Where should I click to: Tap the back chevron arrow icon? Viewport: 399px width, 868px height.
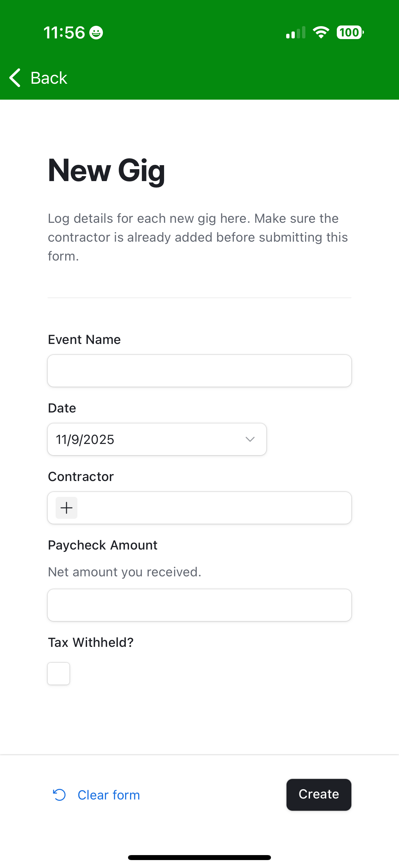coord(15,78)
